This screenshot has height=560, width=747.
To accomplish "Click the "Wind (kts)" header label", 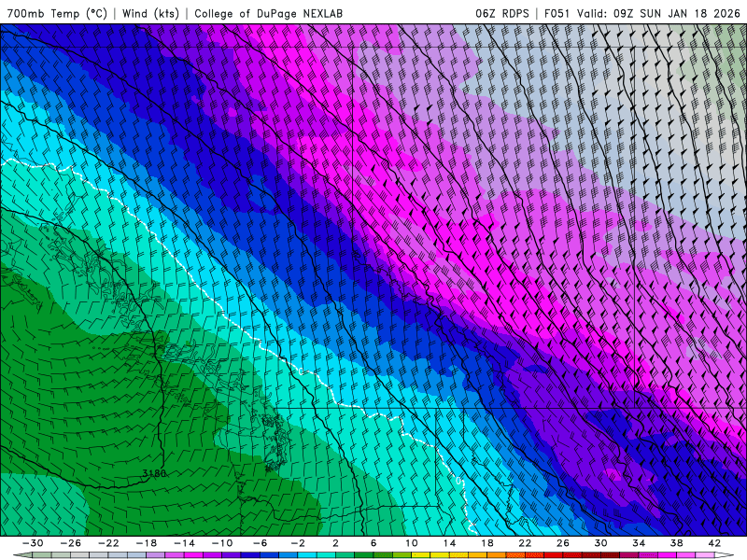I will pyautogui.click(x=150, y=13).
